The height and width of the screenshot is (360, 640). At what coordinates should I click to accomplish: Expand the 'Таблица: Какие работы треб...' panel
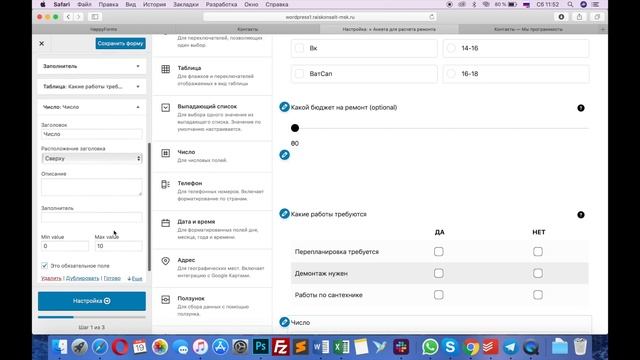coord(92,87)
